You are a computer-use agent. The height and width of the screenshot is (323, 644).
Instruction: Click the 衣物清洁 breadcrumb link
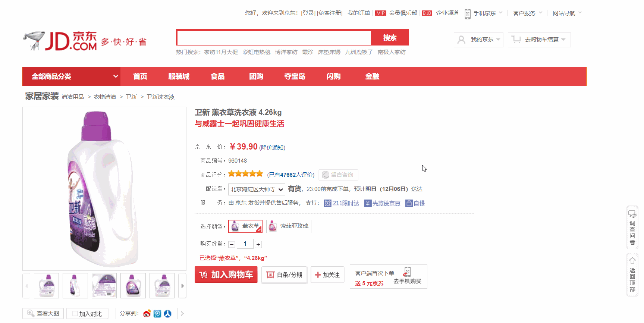pyautogui.click(x=105, y=97)
